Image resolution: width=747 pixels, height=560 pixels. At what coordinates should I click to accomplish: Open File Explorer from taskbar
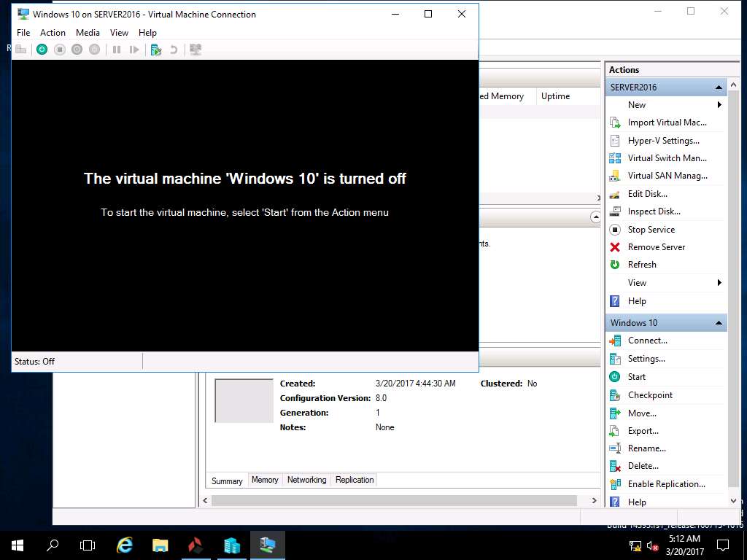[160, 545]
